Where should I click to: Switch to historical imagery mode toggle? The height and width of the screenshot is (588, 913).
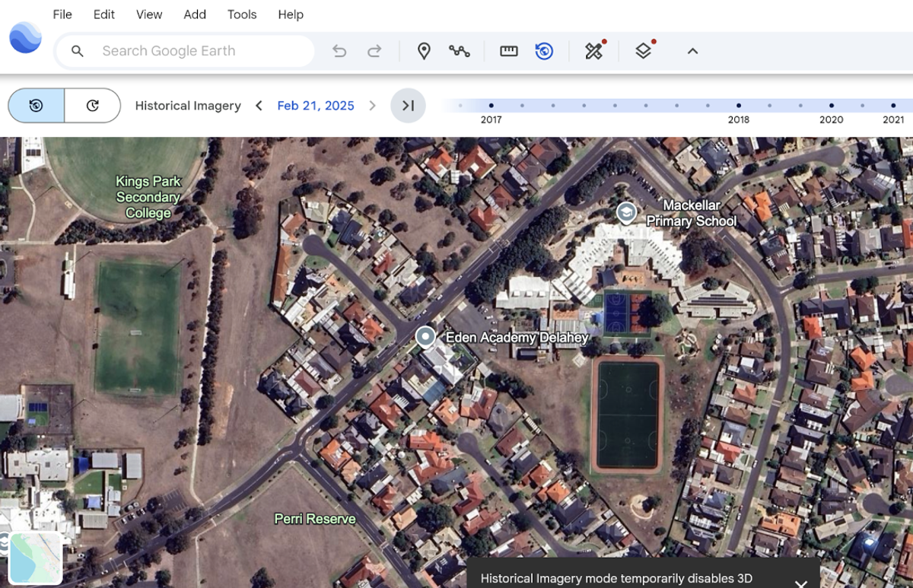click(x=36, y=106)
